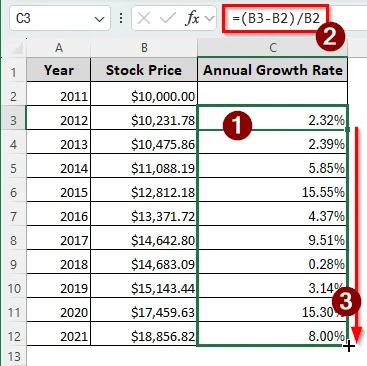The width and height of the screenshot is (367, 366).
Task: Click the Select All corner triangle
Action: [x=17, y=49]
